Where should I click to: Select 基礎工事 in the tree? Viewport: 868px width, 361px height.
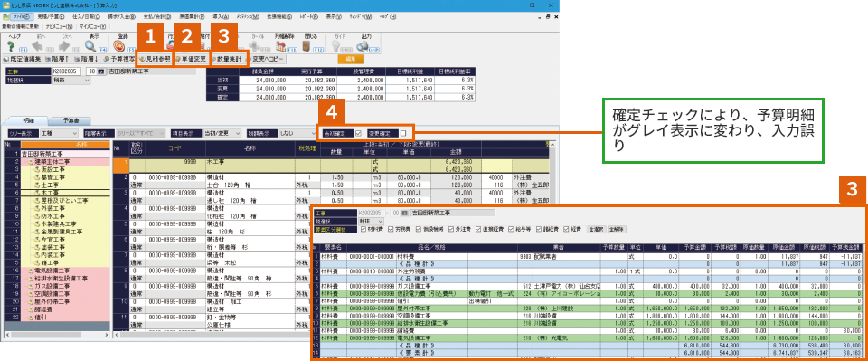52,177
